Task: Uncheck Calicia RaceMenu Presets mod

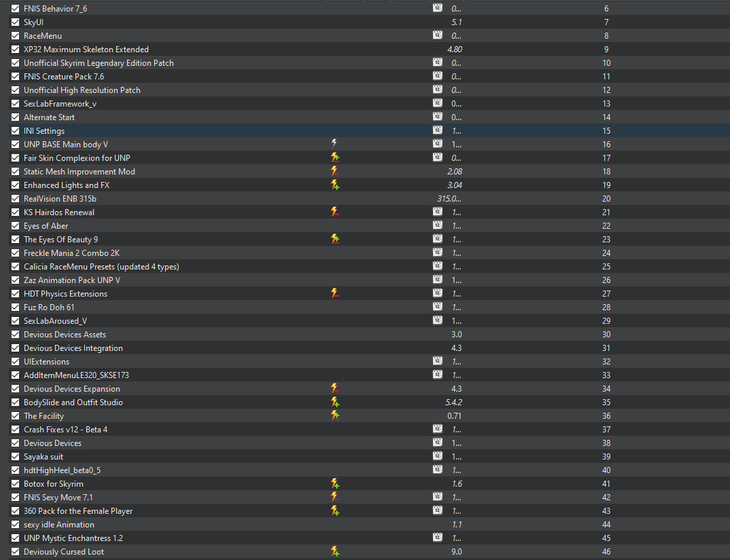Action: click(16, 266)
